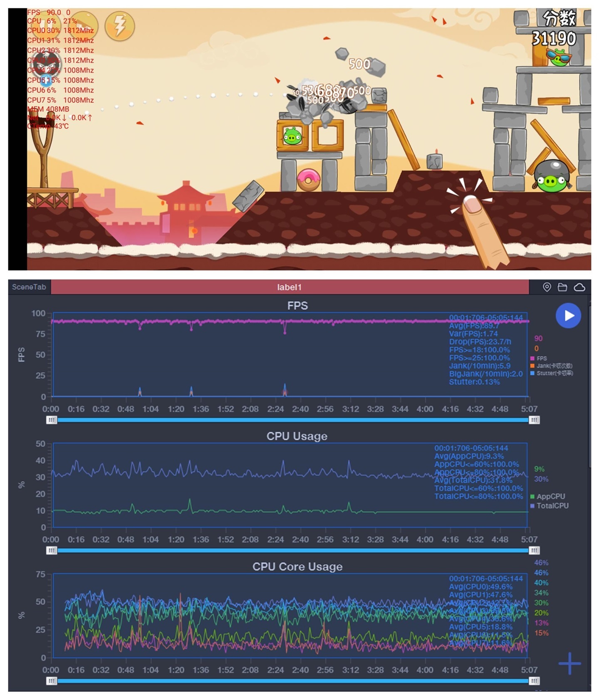Click the current FPS value 90 beside chart
The image size is (599, 700).
click(x=538, y=338)
